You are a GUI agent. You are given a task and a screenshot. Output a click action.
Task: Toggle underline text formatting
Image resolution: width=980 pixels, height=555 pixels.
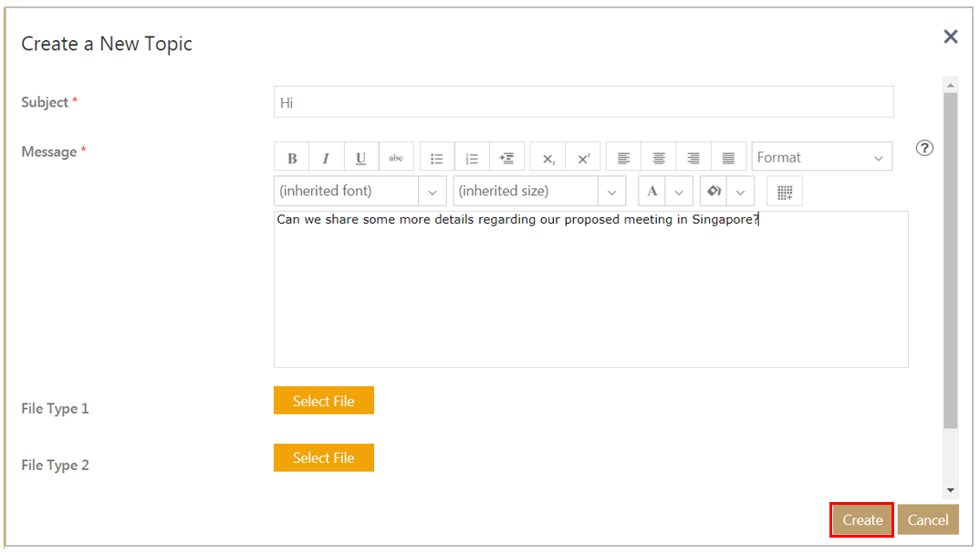coord(361,158)
